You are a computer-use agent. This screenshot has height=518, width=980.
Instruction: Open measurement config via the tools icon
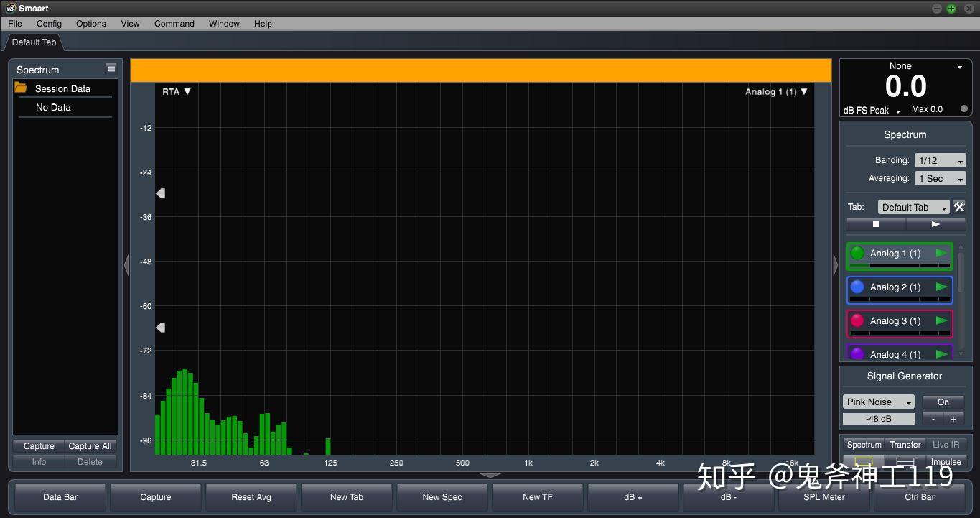959,207
